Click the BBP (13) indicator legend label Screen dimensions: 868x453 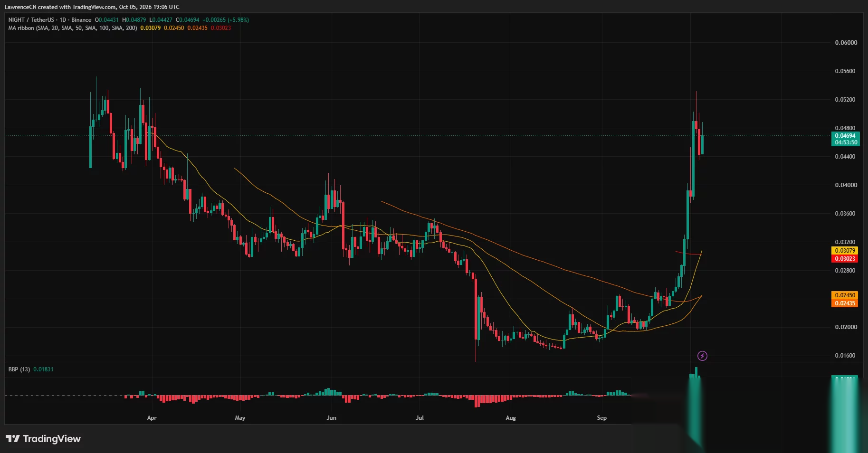click(x=19, y=369)
